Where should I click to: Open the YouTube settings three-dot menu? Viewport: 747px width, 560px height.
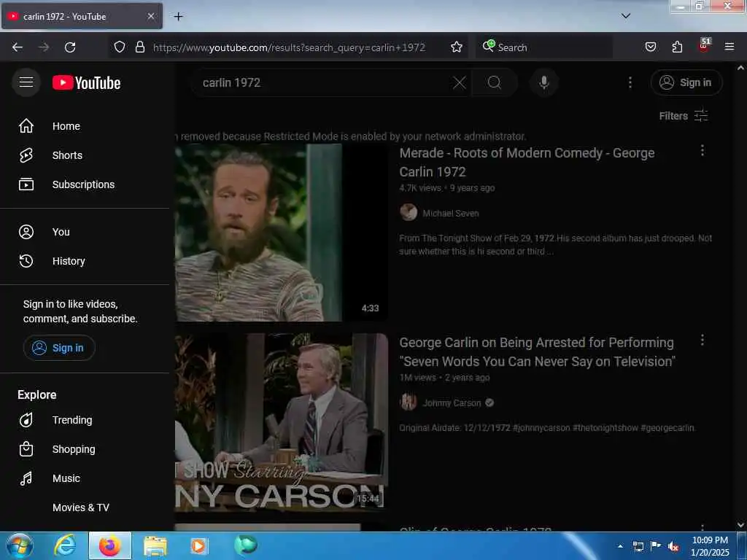click(x=630, y=83)
